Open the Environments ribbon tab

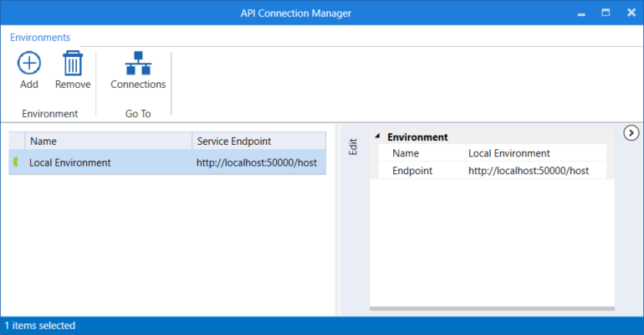click(40, 37)
